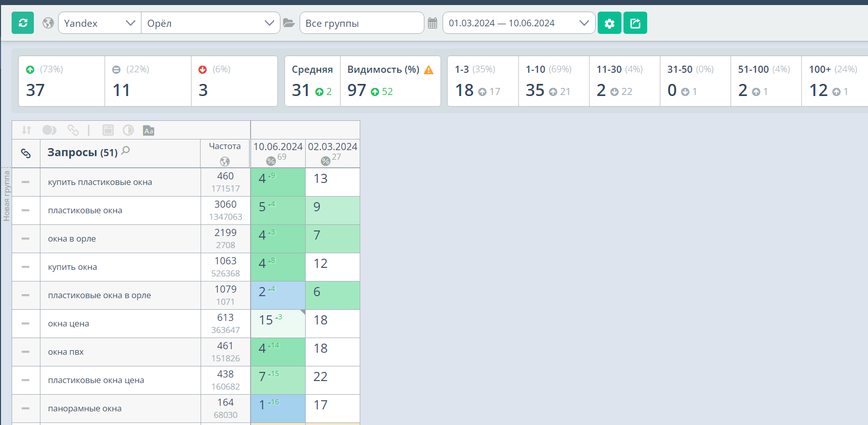
Task: Click the window layout toolbar icon
Action: (x=108, y=130)
